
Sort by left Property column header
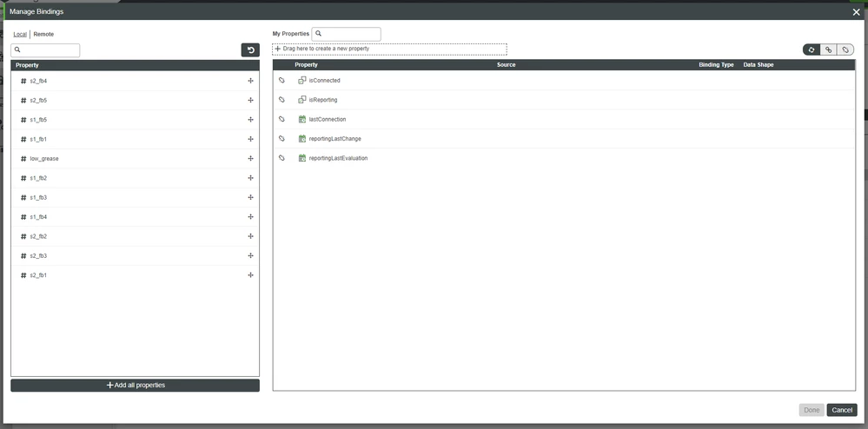tap(27, 65)
